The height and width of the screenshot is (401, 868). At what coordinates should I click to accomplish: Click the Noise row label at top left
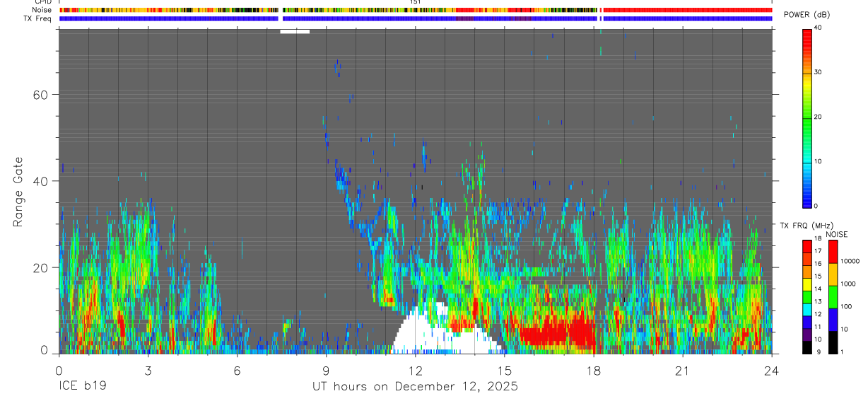42,10
